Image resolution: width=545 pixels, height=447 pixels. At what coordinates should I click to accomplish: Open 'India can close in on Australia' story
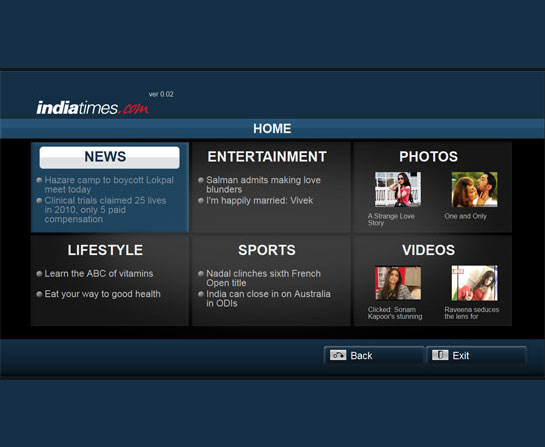[x=268, y=299]
